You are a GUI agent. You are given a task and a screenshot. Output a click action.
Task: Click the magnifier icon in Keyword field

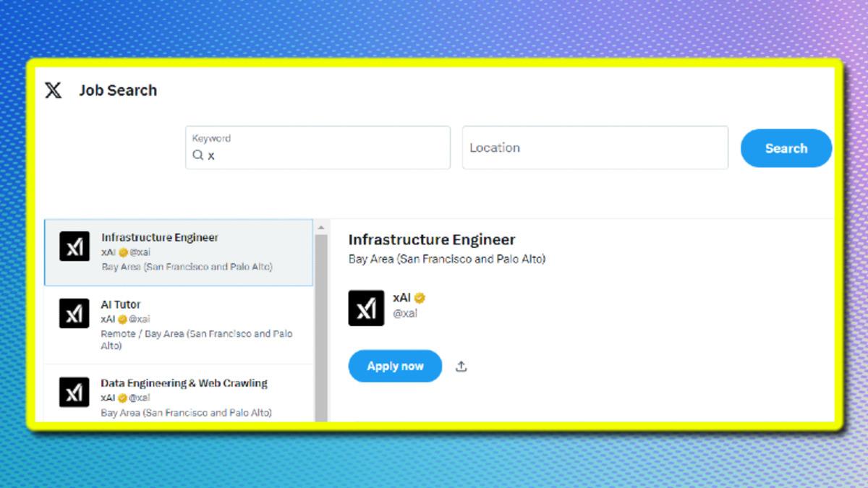coord(197,155)
